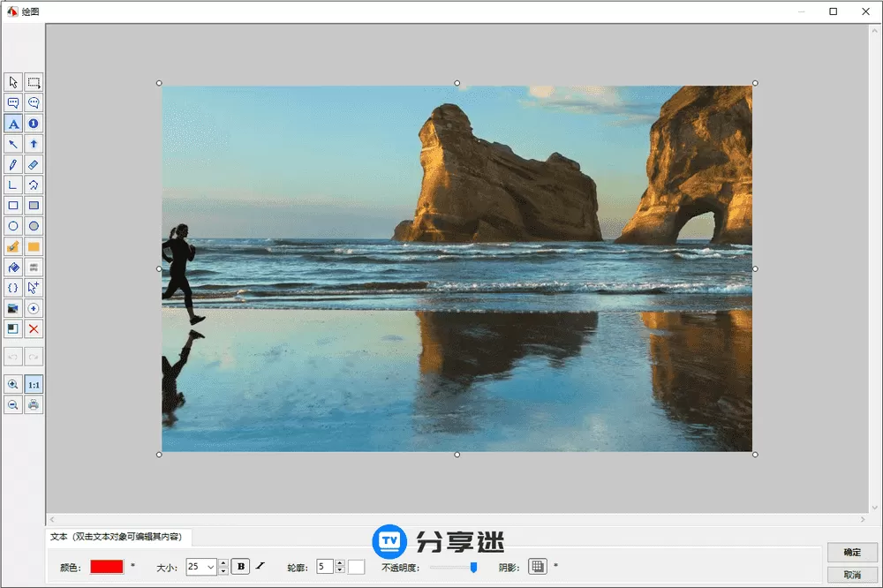Select the Rectangle shape tool
The width and height of the screenshot is (883, 588).
pyautogui.click(x=12, y=205)
